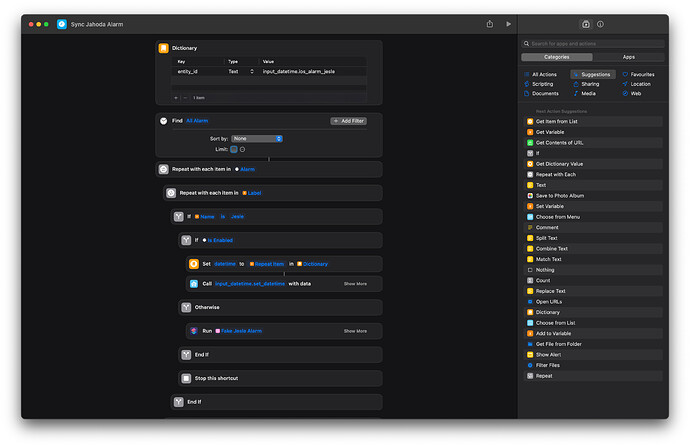Click the All Alarm parameter link

pos(197,121)
